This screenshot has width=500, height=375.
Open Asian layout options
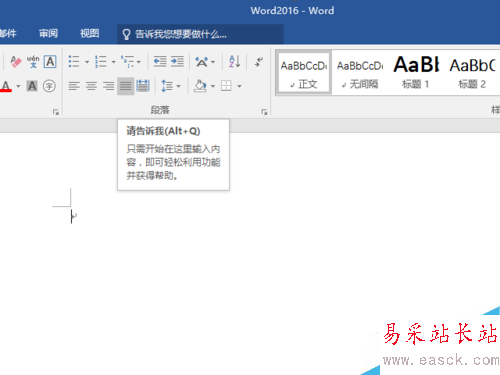(x=202, y=62)
